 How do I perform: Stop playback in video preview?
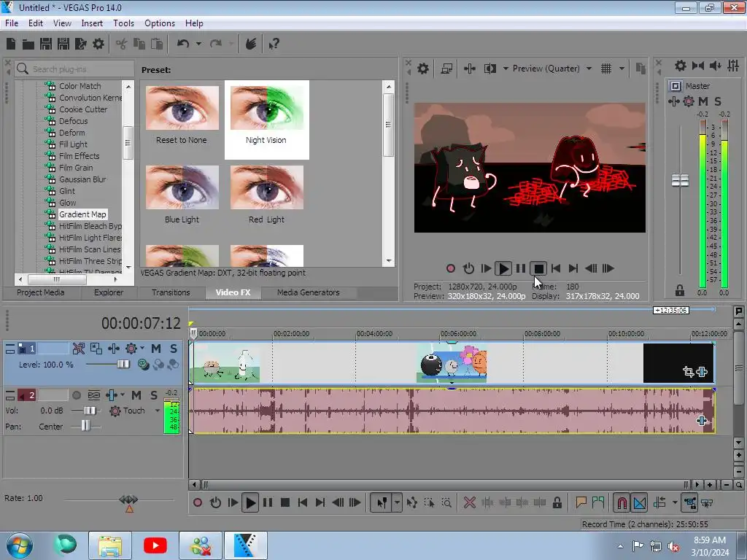click(538, 268)
